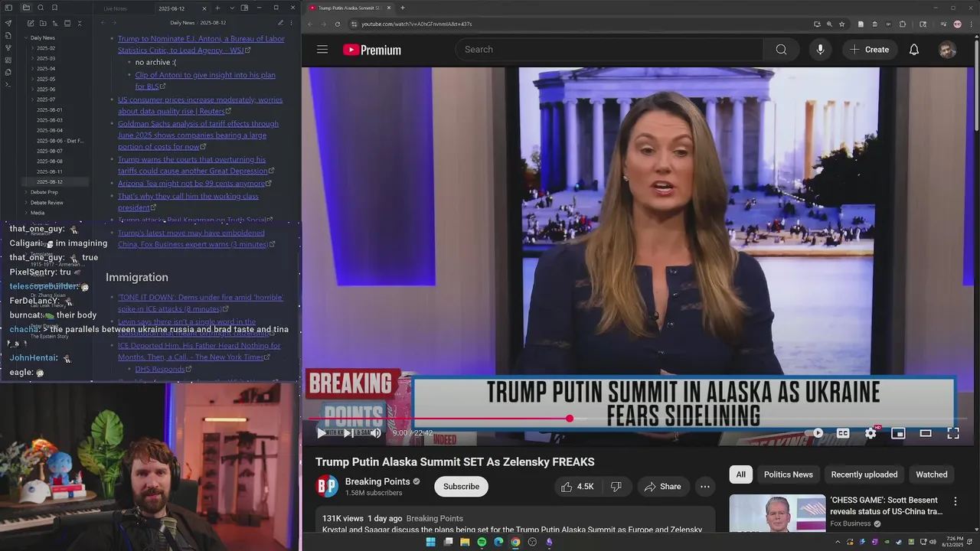Viewport: 980px width, 551px height.
Task: Add new Obsidian tab
Action: 217,8
